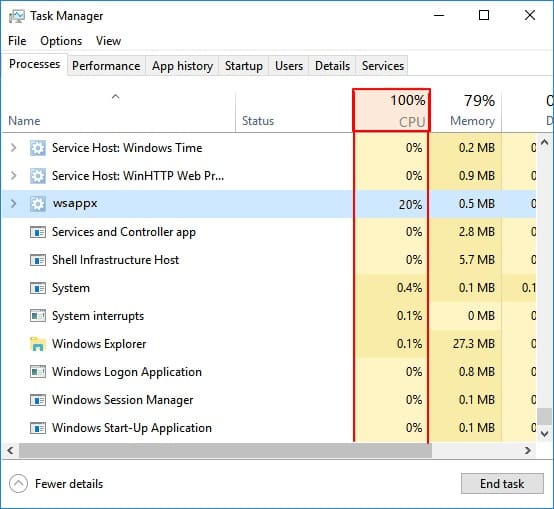
Task: Click the System process icon
Action: [x=37, y=288]
